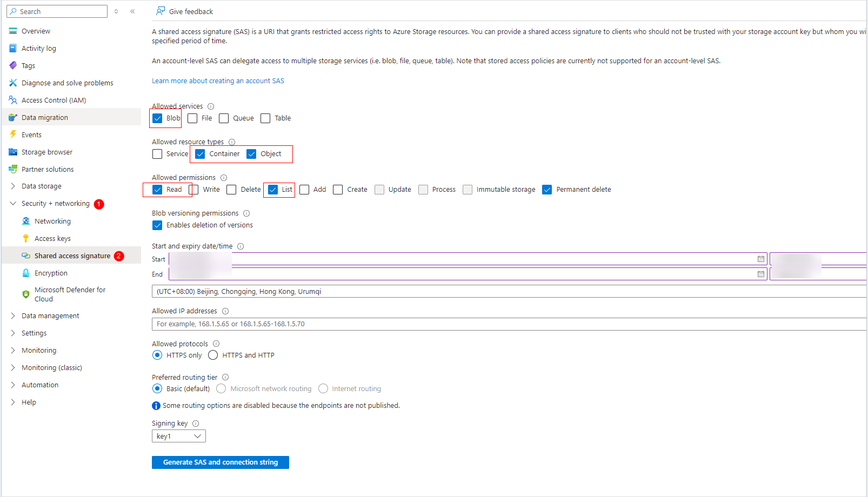Expand the Automation section
The image size is (868, 497).
(13, 385)
